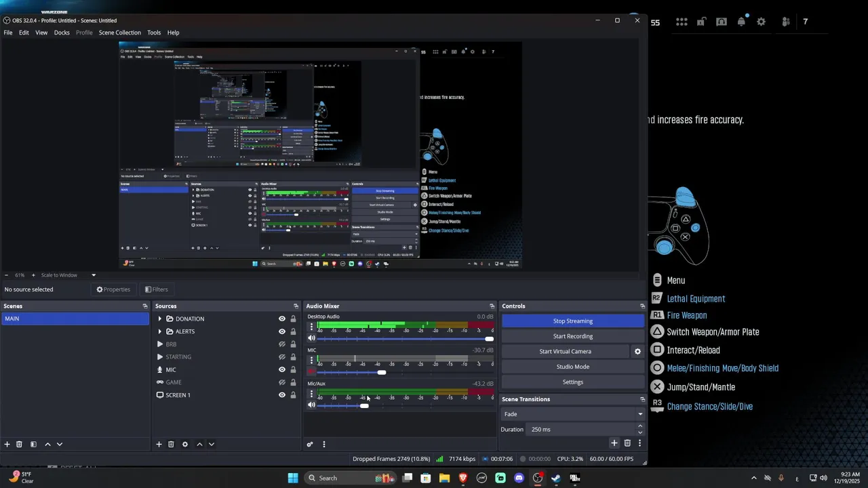The image size is (868, 488).
Task: Hide the ALERTS source eye icon
Action: tap(282, 331)
